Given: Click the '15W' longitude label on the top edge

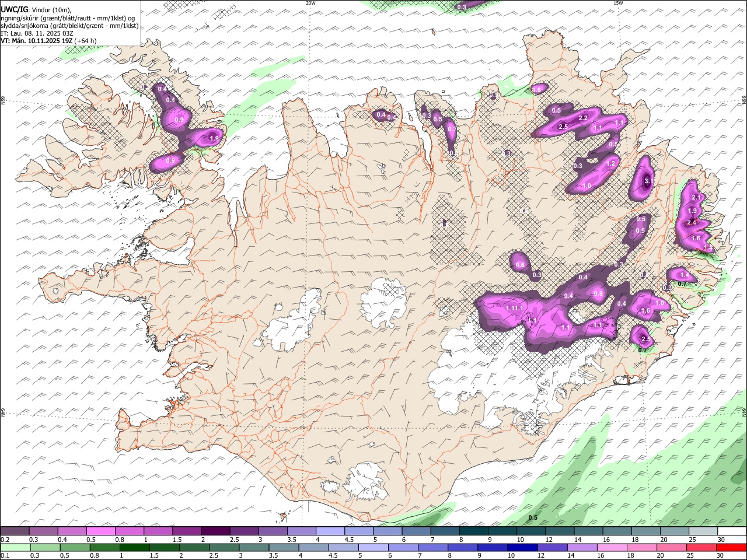Looking at the screenshot, I should tap(618, 3).
